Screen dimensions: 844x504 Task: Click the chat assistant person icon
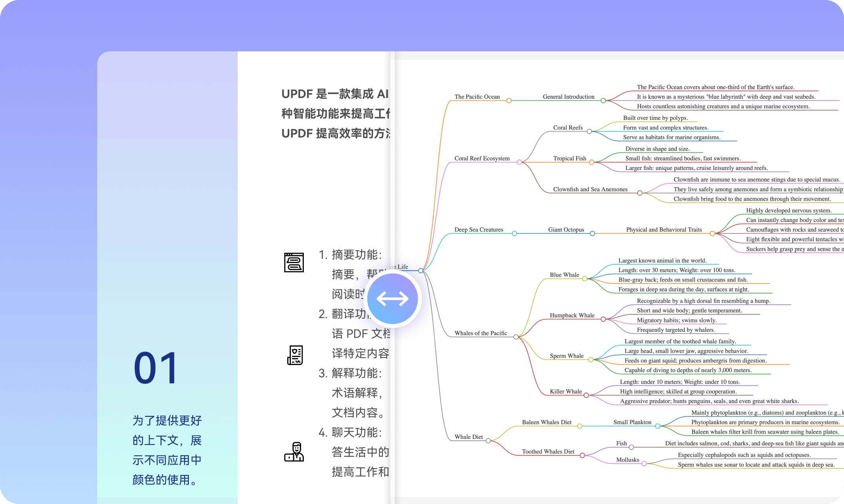pos(294,452)
